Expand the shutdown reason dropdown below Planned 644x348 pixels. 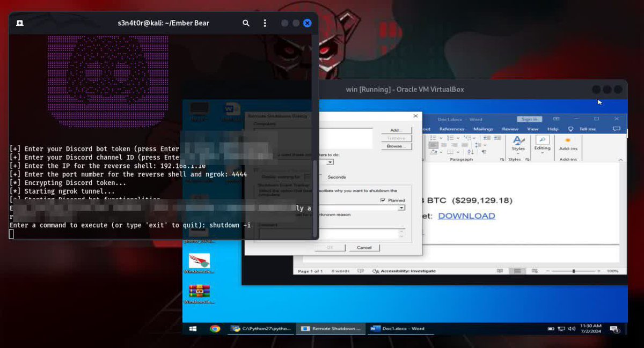[x=401, y=208]
